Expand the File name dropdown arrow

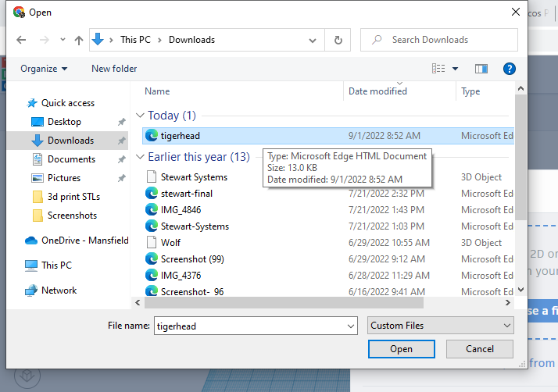tap(351, 326)
